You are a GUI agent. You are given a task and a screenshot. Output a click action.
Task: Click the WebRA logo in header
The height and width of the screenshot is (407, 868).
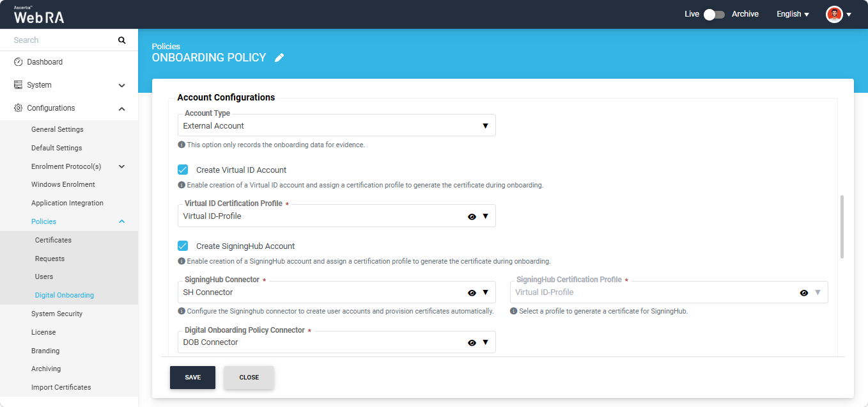[38, 15]
